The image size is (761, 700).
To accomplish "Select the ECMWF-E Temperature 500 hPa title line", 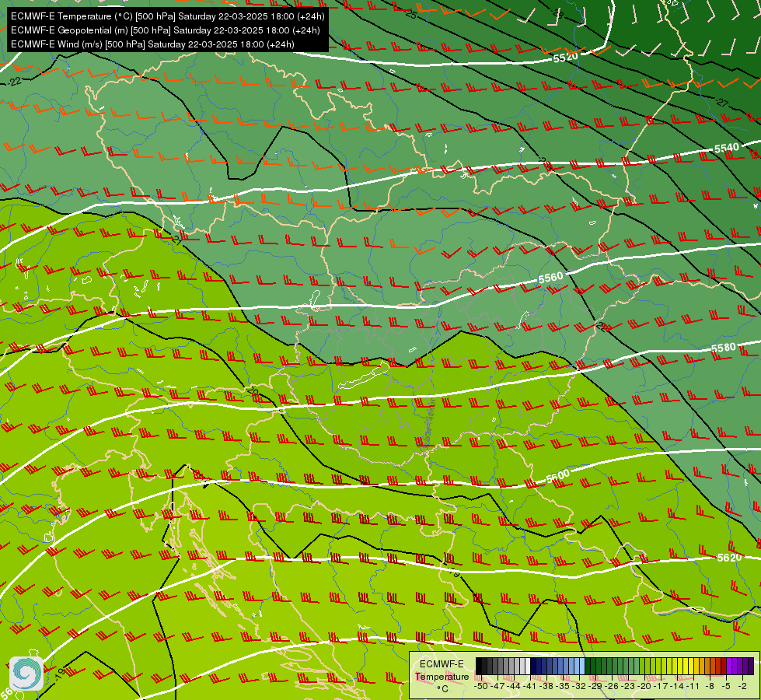I will 167,16.
